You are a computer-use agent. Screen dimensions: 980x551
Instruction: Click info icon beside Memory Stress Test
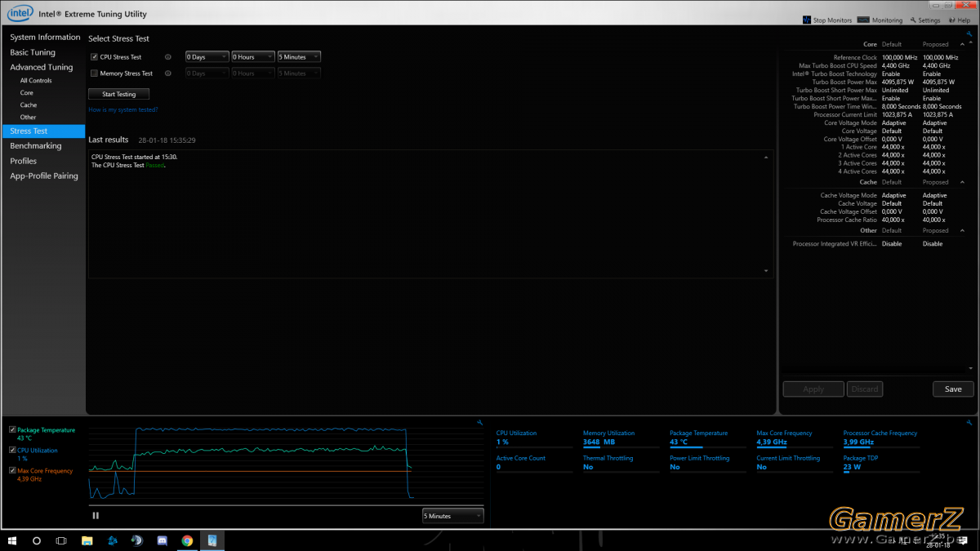point(168,73)
